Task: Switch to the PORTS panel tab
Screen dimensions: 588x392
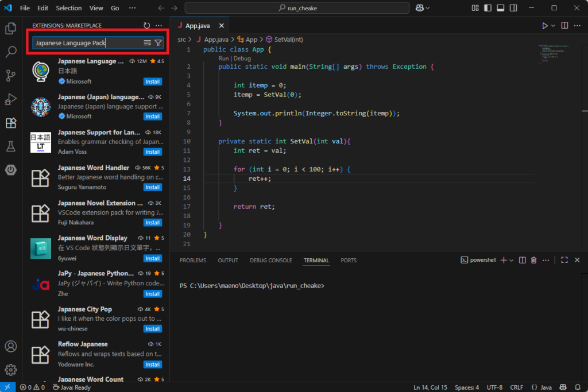Action: [x=349, y=261]
